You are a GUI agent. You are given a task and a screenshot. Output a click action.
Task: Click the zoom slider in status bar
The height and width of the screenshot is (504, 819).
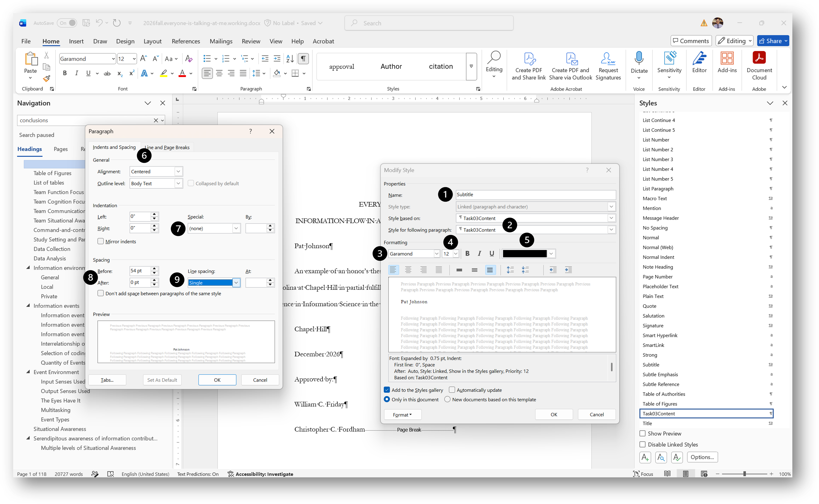click(x=744, y=474)
